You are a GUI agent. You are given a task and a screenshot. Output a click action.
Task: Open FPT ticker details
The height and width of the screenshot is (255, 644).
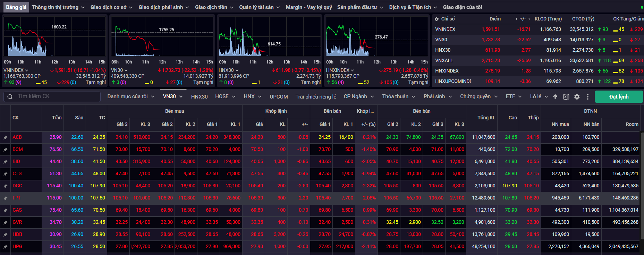coord(17,198)
